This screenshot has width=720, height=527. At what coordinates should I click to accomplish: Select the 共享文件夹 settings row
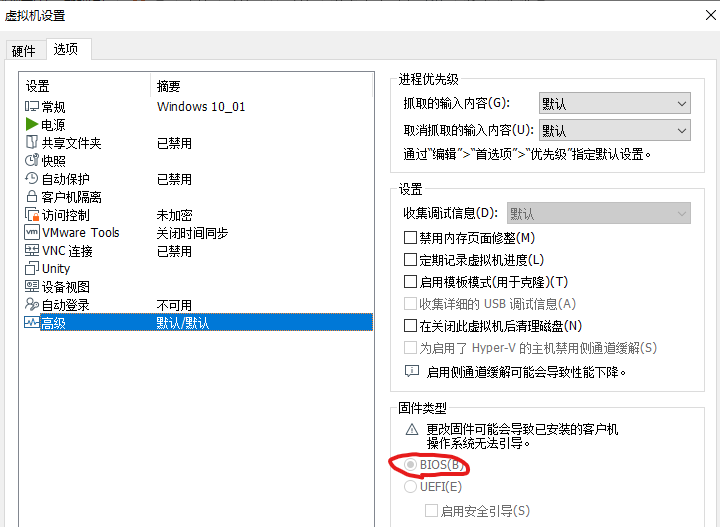pos(198,143)
